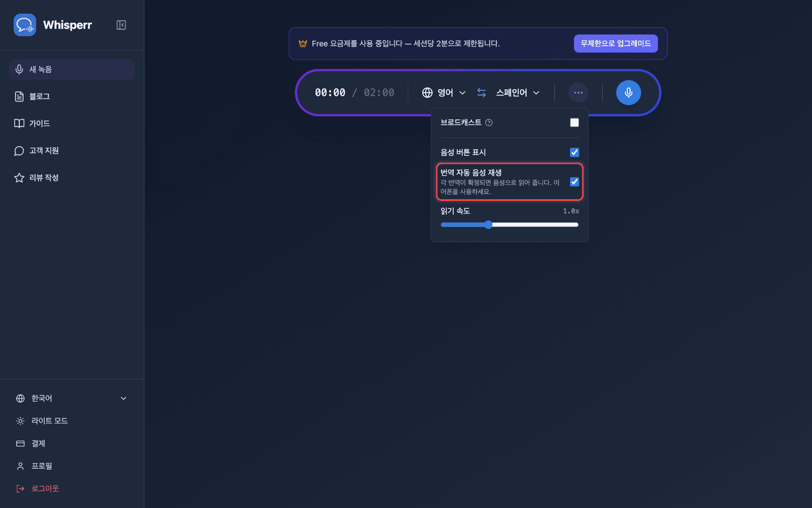Image resolution: width=812 pixels, height=508 pixels.
Task: Click the globe icon before 영어
Action: click(x=427, y=92)
